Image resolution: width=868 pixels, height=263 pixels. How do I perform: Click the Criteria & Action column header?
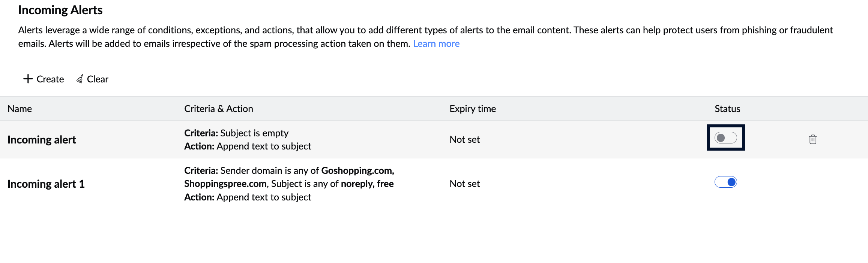click(219, 109)
